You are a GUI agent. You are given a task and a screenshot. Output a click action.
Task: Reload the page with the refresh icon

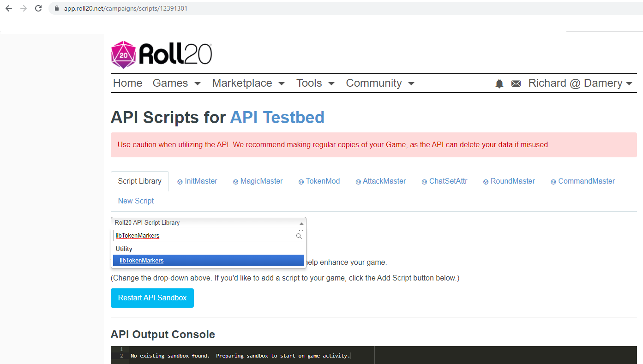point(38,8)
